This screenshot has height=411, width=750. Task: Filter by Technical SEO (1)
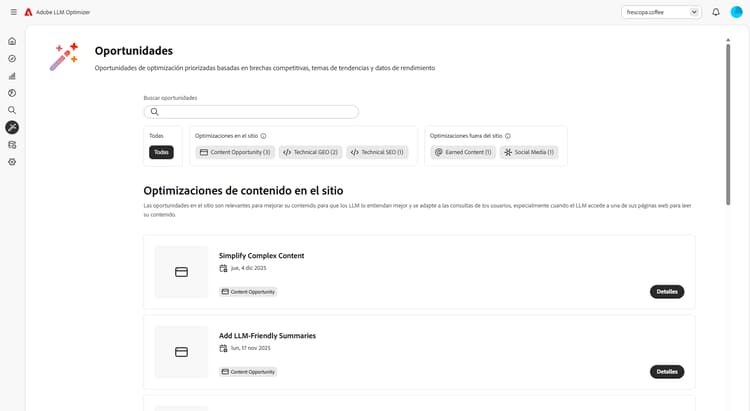(377, 152)
